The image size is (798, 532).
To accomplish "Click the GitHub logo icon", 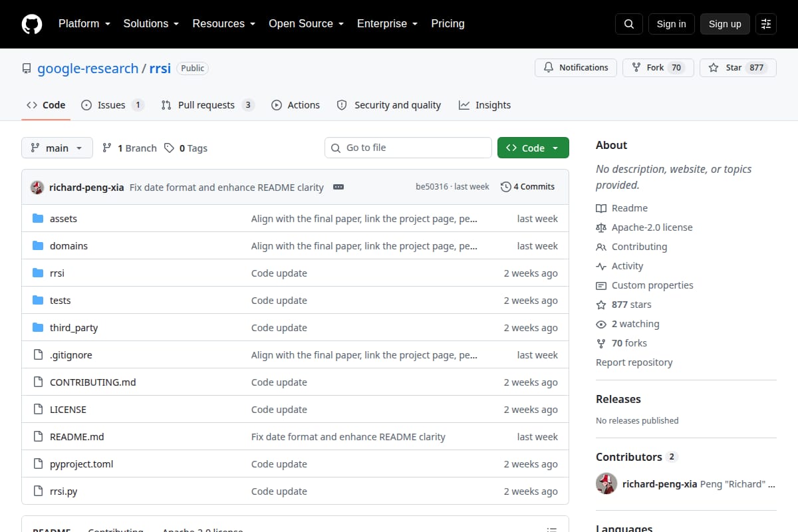I will 32,24.
